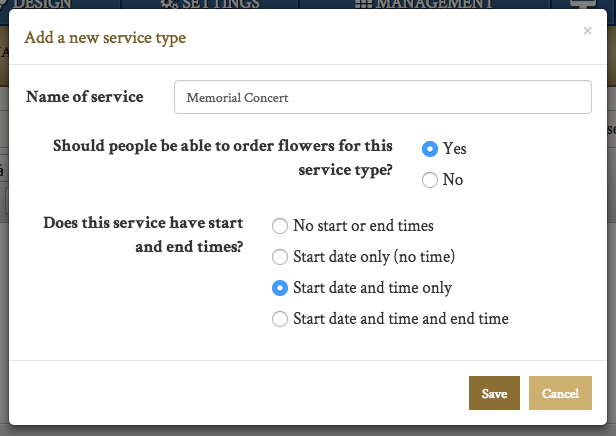Click the gear icon beside SETTINGS

pyautogui.click(x=168, y=4)
